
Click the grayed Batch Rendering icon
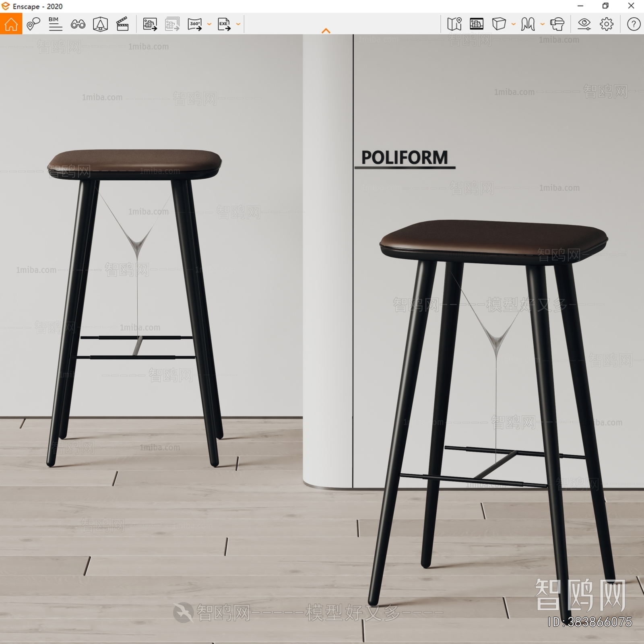tap(172, 24)
